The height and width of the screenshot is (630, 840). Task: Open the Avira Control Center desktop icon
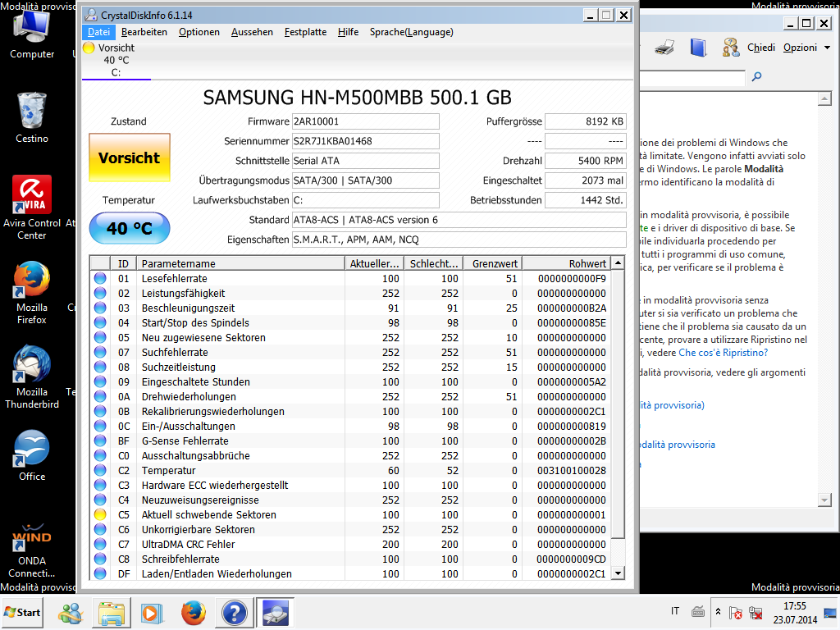coord(32,208)
